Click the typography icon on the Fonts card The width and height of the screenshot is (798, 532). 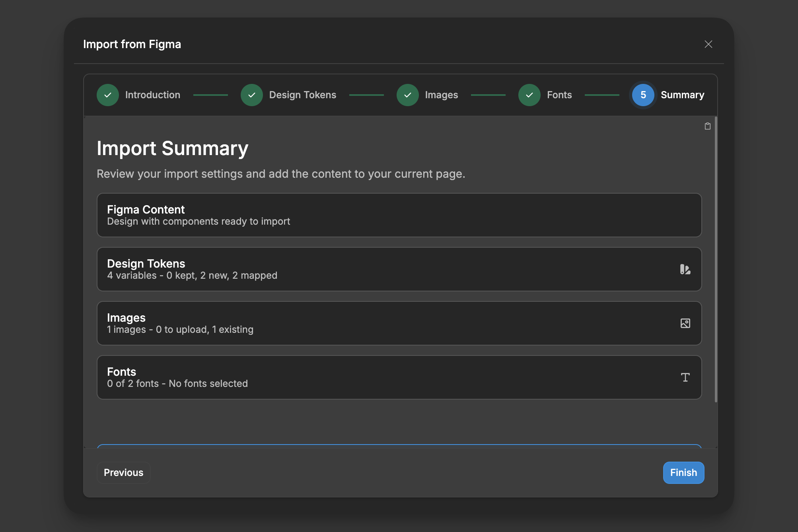[x=685, y=377]
